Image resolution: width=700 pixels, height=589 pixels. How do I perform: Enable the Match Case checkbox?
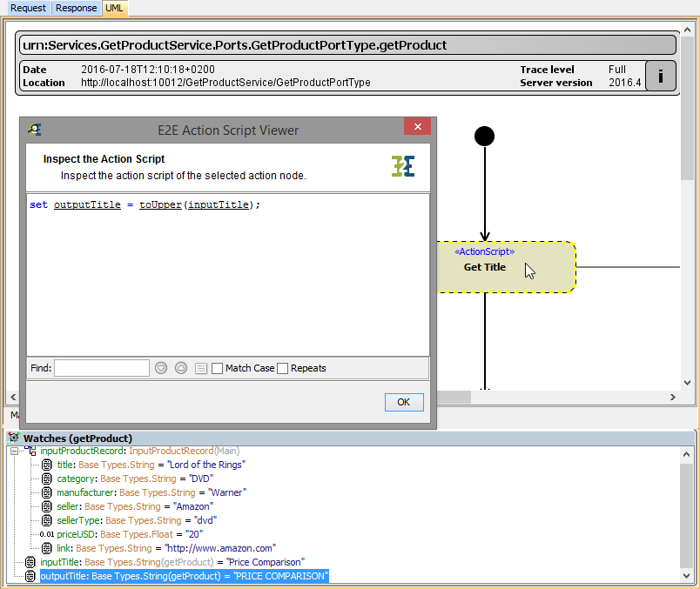217,367
